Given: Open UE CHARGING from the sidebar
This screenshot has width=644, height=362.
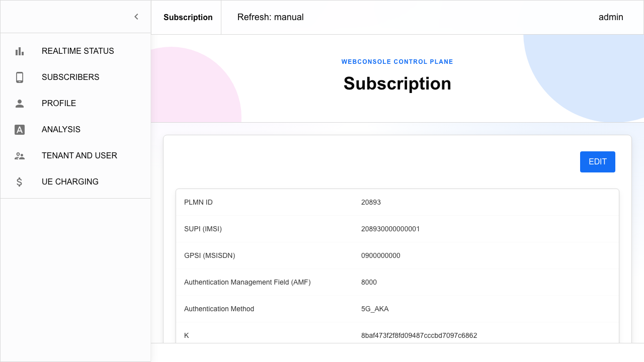Looking at the screenshot, I should tap(75, 182).
